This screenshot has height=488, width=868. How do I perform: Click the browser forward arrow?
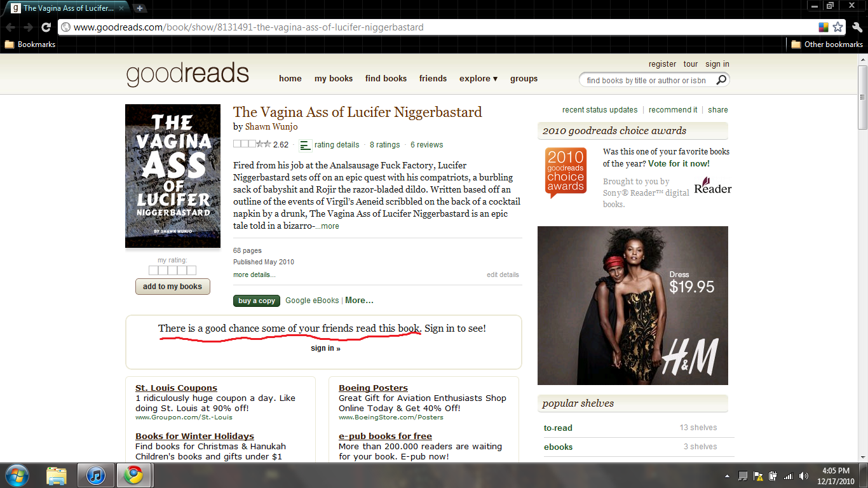pyautogui.click(x=28, y=27)
